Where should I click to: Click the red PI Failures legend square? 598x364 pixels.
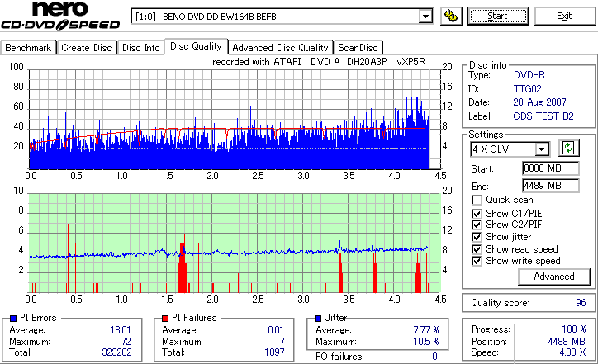(165, 319)
